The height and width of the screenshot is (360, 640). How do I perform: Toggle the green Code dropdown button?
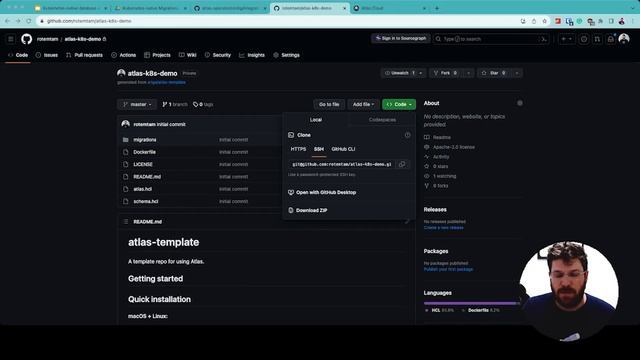pos(399,104)
